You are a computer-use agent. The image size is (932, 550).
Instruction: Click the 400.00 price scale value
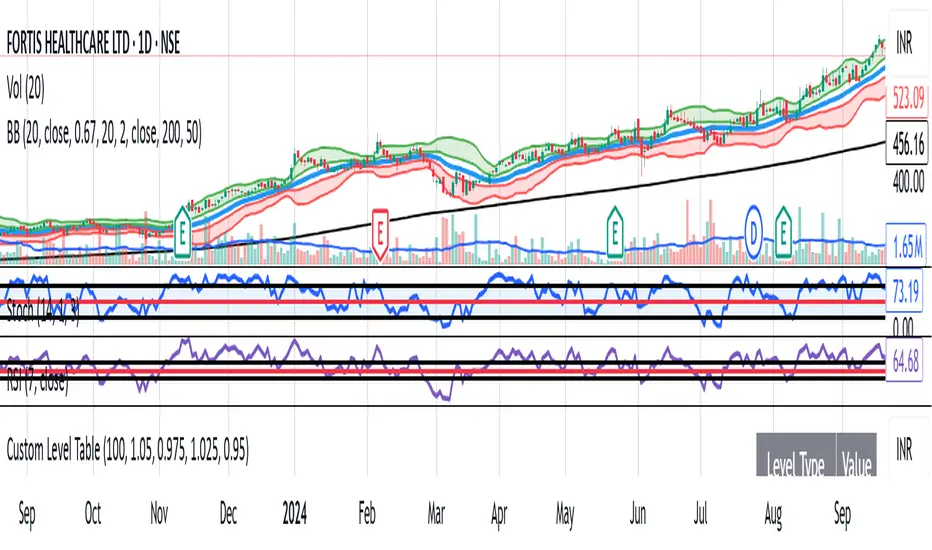pos(908,180)
